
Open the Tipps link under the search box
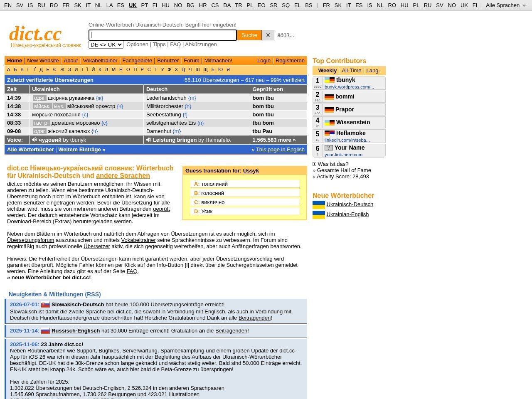(x=159, y=44)
